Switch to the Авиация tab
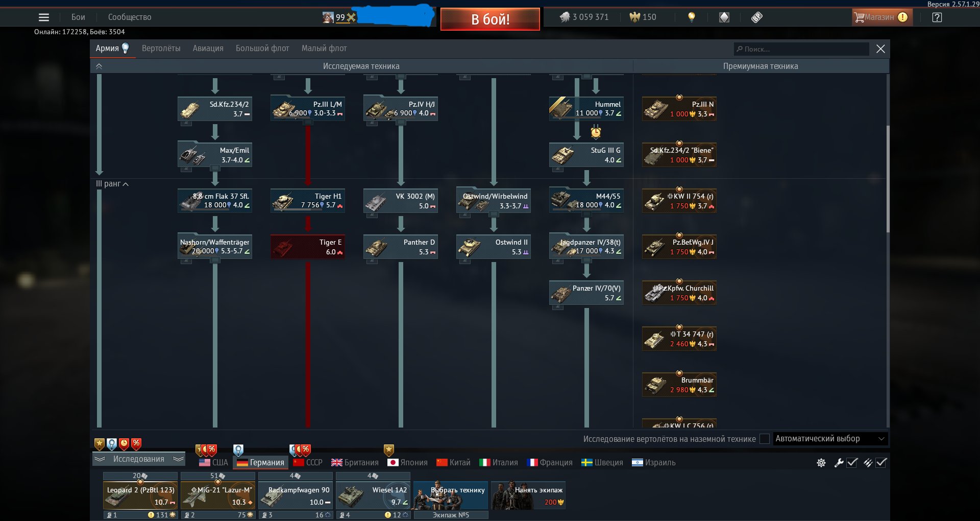This screenshot has height=521, width=980. pos(208,49)
